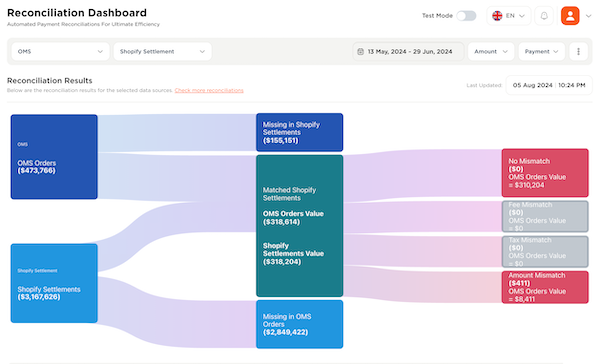
Task: Open the Payment filter dropdown
Action: click(541, 51)
